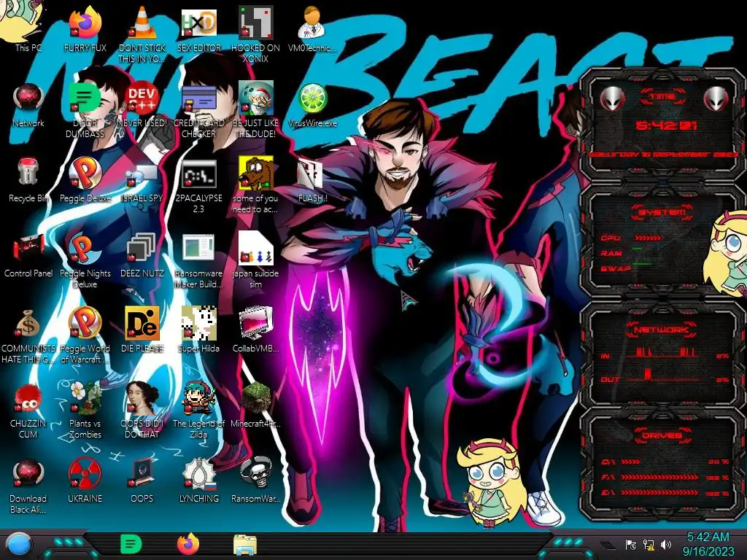Open the green chat app in taskbar
The height and width of the screenshot is (560, 747).
click(131, 544)
